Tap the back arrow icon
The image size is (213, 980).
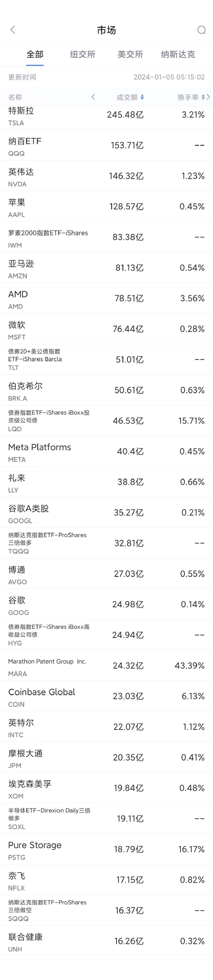[13, 30]
